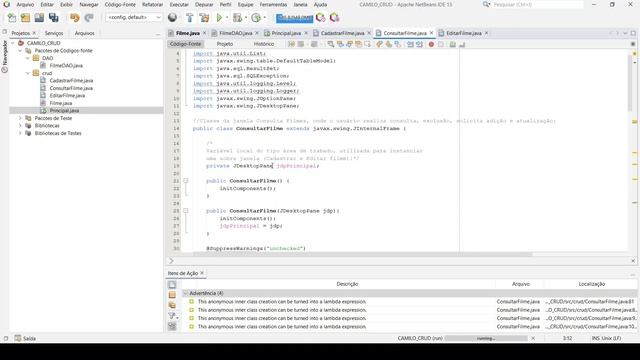The image size is (640, 360).
Task: Click the Clean and Build icon
Action: click(x=204, y=18)
